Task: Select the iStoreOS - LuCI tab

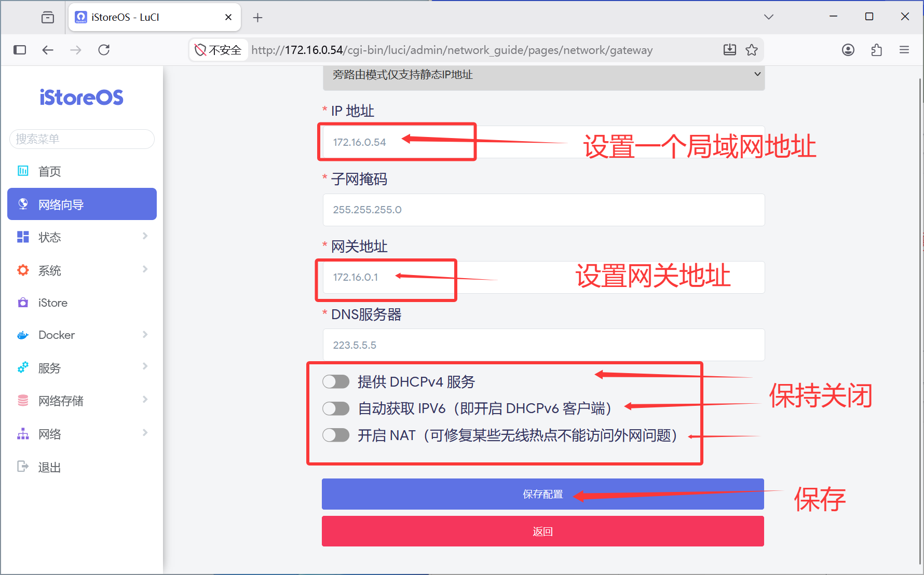Action: [155, 18]
